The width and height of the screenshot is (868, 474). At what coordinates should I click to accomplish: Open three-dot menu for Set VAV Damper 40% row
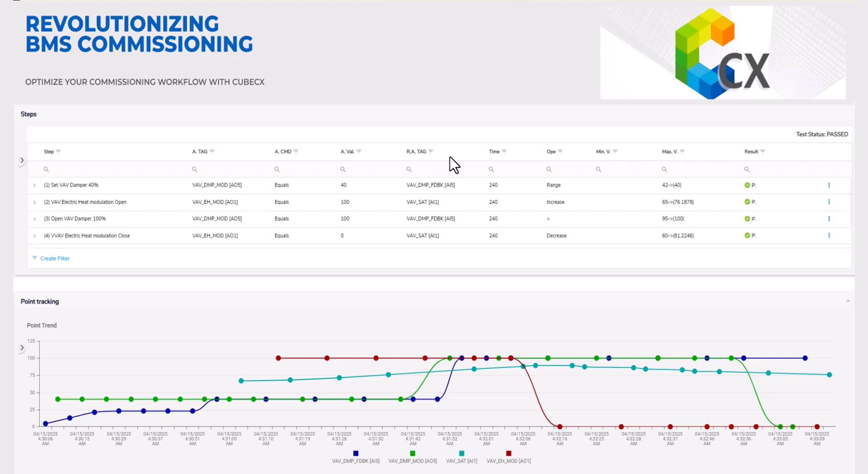tap(829, 185)
